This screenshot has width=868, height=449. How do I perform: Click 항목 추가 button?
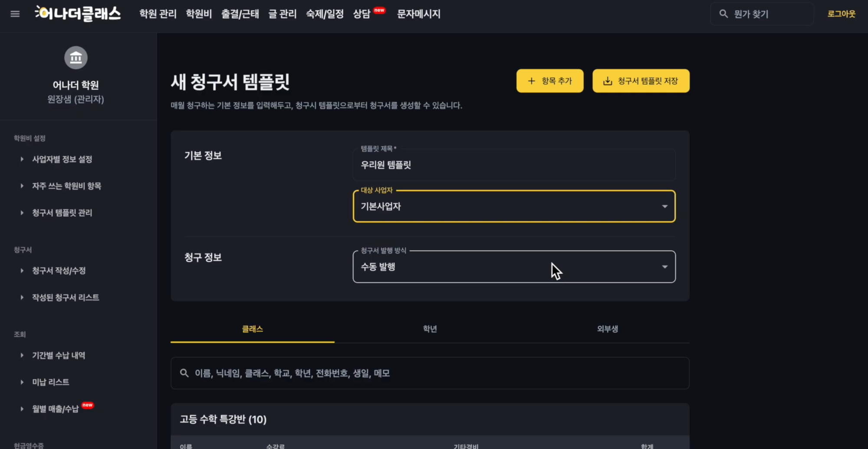tap(550, 81)
